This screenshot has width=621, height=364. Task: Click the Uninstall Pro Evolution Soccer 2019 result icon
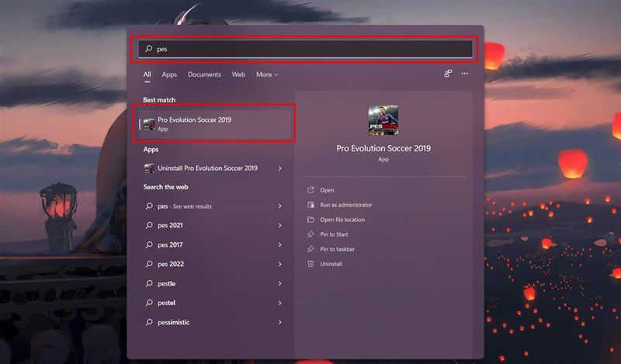pyautogui.click(x=149, y=168)
